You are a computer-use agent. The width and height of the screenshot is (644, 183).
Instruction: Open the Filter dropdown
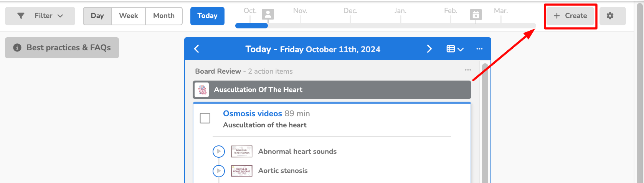click(40, 16)
